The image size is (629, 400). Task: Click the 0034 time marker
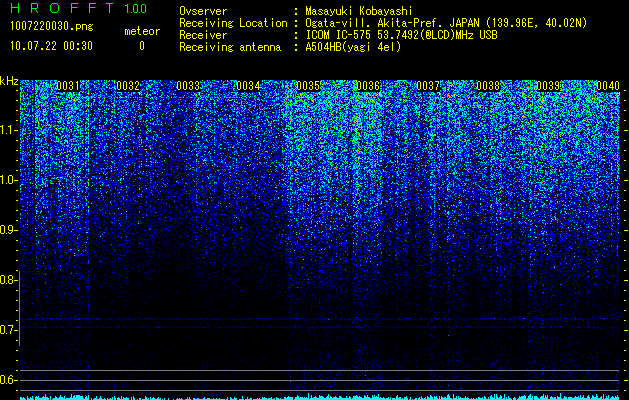coord(248,86)
